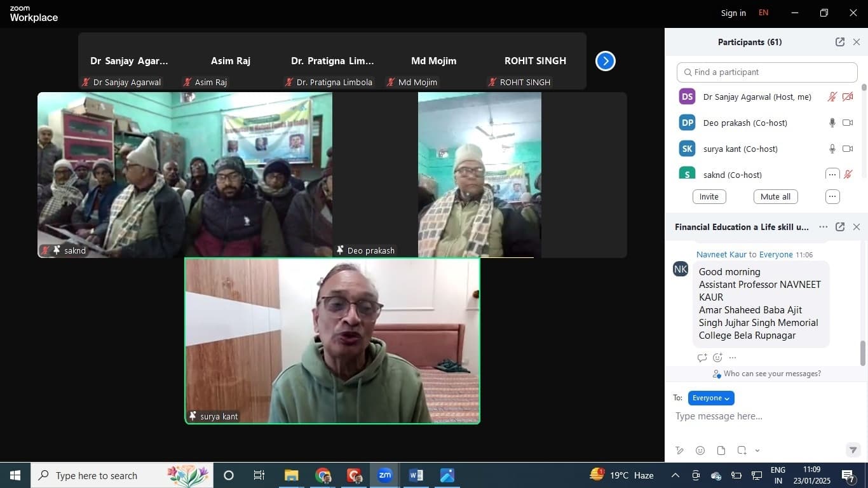Toggle Dr Sanjay Agarwal's microphone mute
The height and width of the screenshot is (488, 868).
(832, 97)
